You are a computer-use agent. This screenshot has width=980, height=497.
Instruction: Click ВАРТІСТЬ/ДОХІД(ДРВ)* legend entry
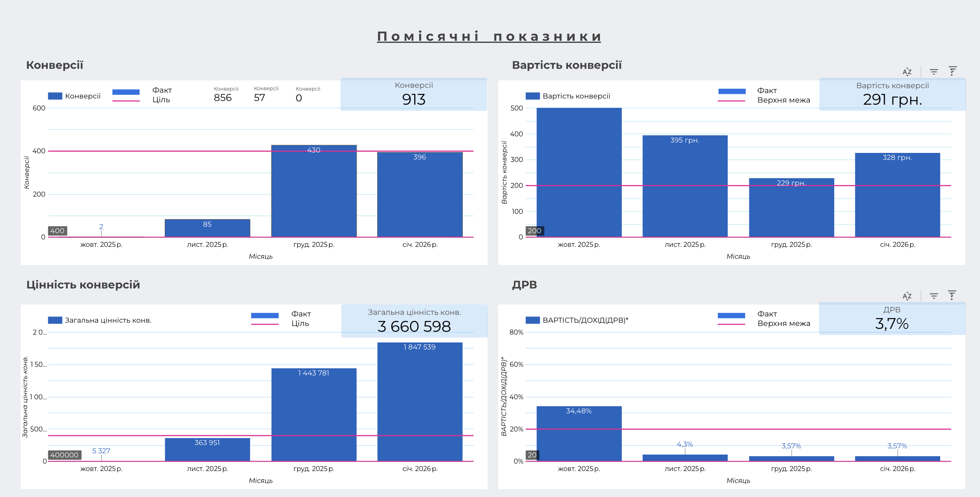tap(585, 320)
